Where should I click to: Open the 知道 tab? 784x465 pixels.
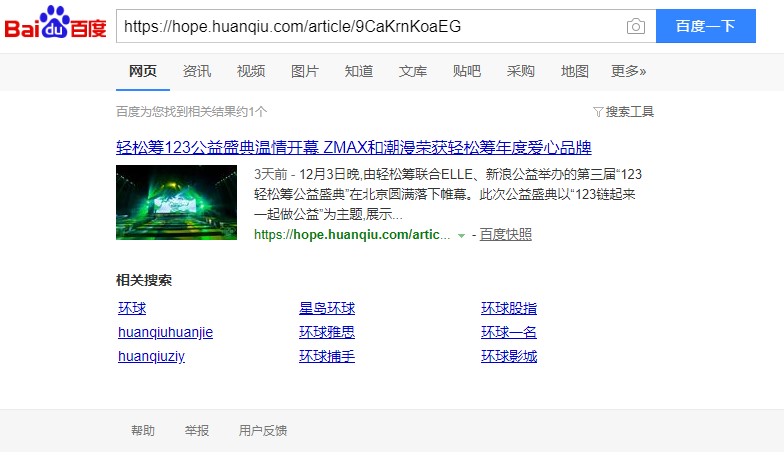click(x=358, y=71)
